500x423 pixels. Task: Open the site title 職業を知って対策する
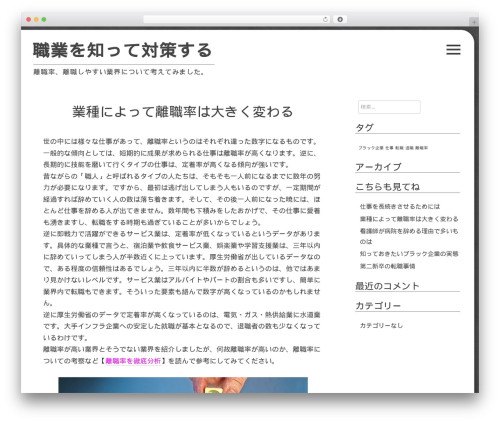122,50
